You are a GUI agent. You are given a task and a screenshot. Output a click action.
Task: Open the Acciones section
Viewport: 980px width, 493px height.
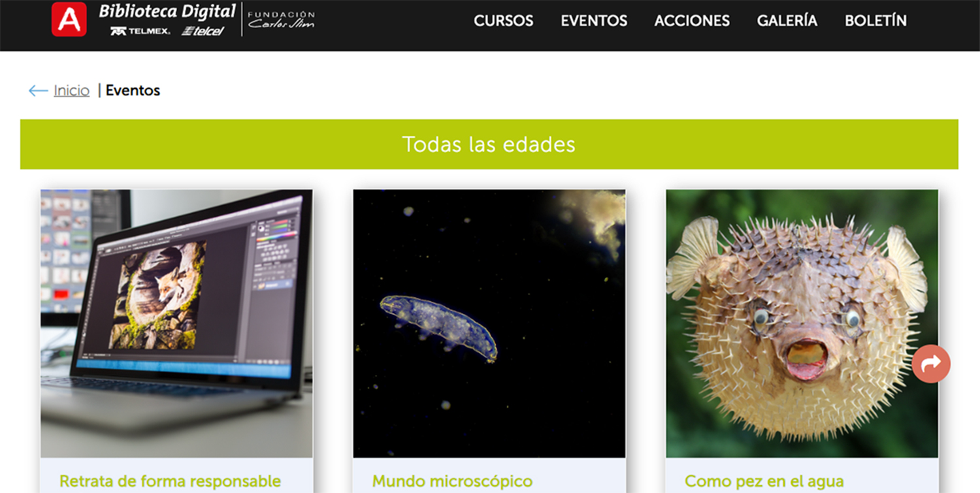click(692, 21)
